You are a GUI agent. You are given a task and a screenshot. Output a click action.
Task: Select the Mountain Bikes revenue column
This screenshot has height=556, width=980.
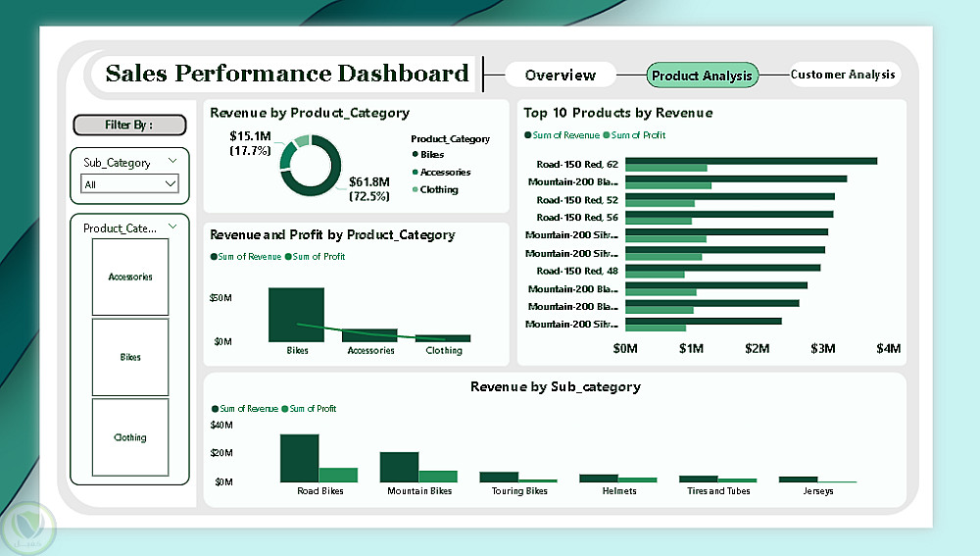pyautogui.click(x=400, y=467)
